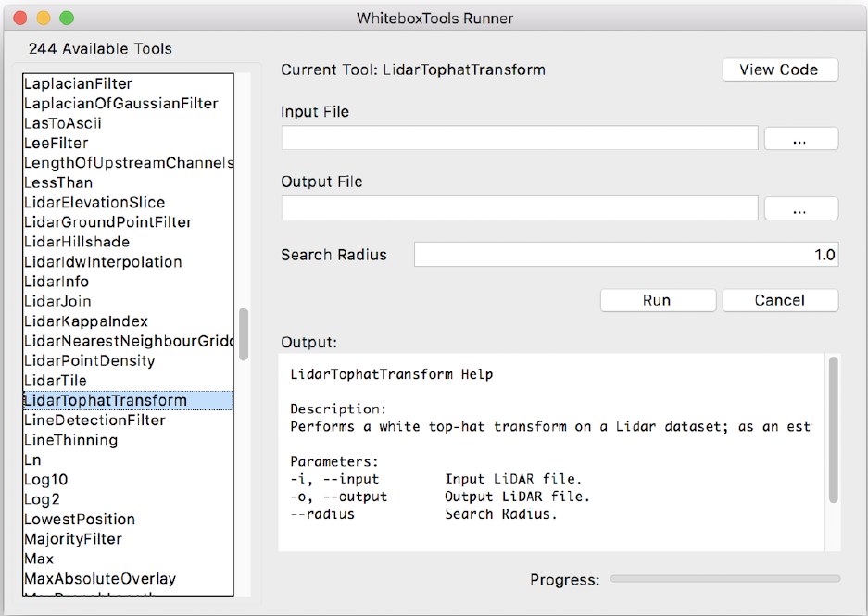Select the Ln tool
Screen dimensions: 868x616
point(128,460)
